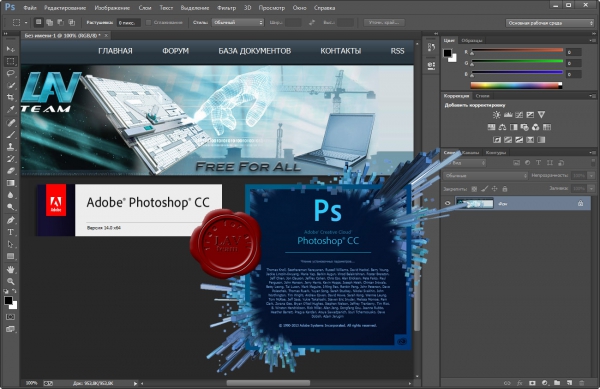The image size is (600, 389).
Task: Toggle visibility of the Фон layer
Action: tap(447, 203)
